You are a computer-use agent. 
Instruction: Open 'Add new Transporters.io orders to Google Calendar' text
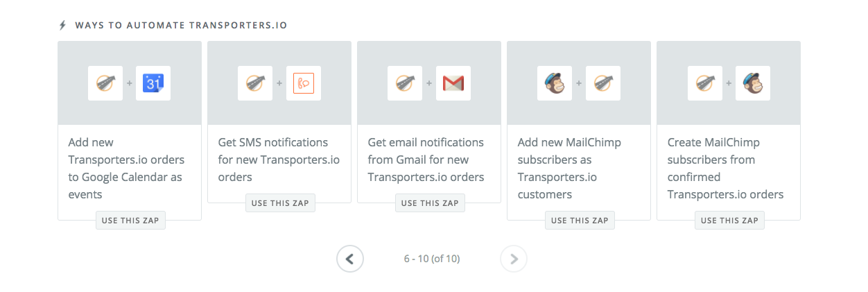click(126, 168)
